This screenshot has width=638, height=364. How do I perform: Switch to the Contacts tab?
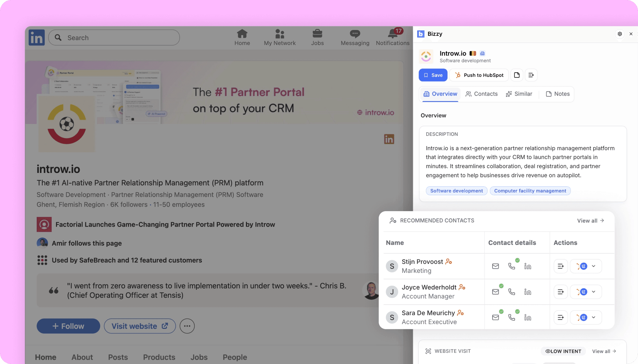pos(481,94)
